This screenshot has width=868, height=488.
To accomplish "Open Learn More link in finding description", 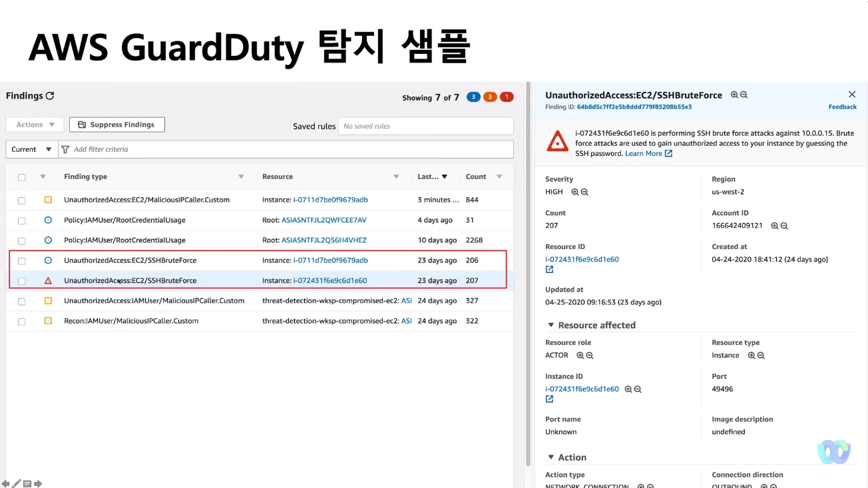I will 648,154.
